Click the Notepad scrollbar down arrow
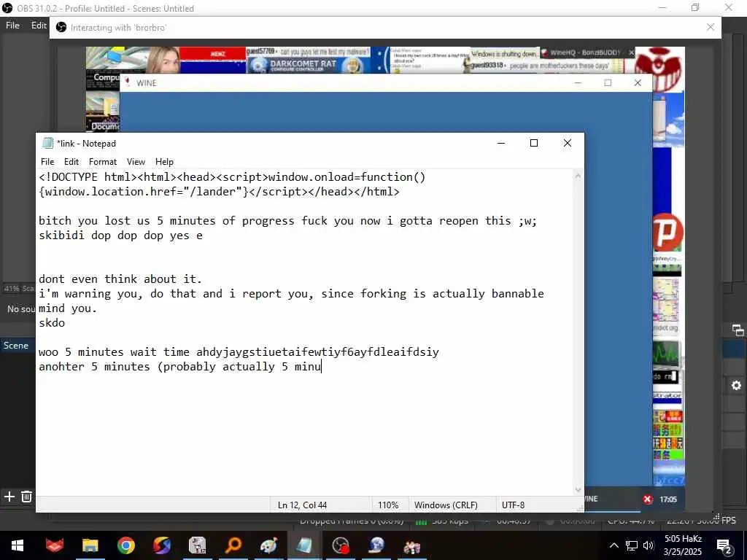Image resolution: width=747 pixels, height=560 pixels. [578, 489]
